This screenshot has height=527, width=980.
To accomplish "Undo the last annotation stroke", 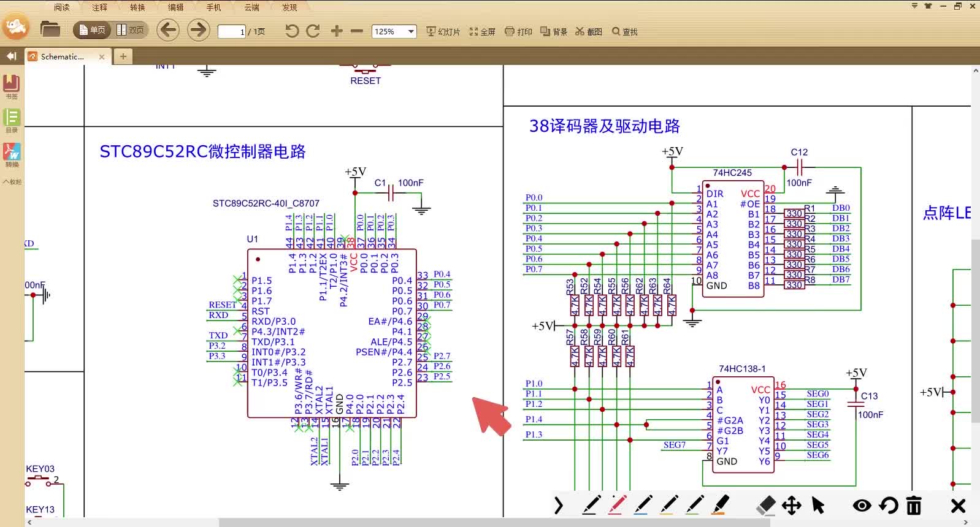I will tap(888, 506).
